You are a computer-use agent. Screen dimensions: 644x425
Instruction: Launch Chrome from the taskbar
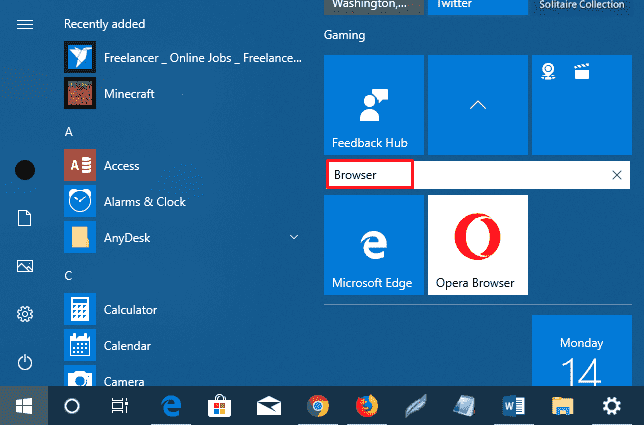318,406
